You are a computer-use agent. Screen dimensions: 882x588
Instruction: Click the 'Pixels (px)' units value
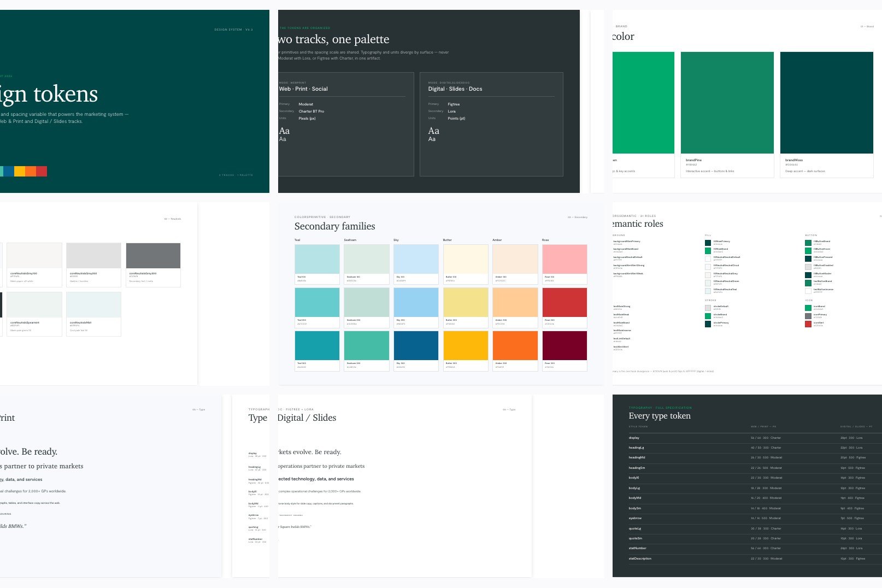click(307, 119)
